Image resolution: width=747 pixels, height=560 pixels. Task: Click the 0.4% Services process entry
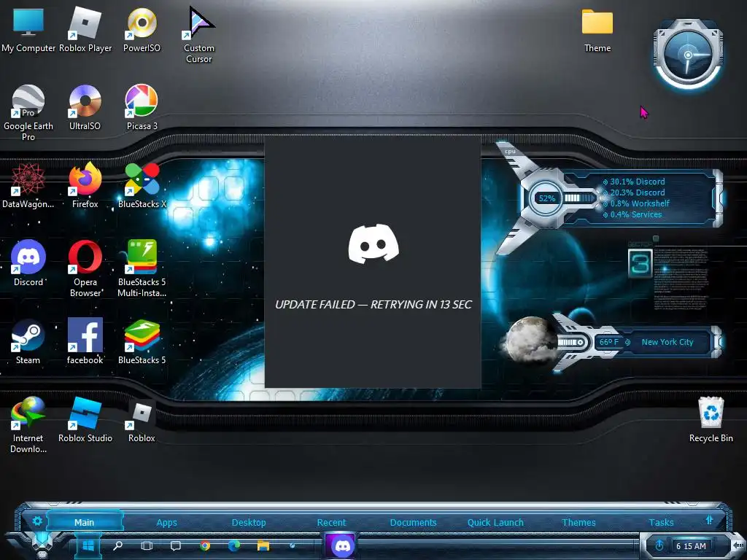coord(632,214)
